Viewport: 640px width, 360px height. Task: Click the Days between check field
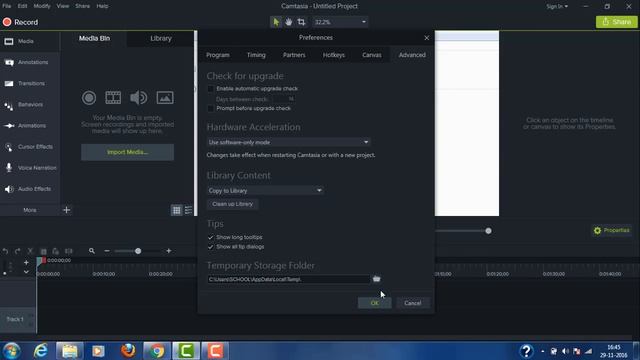tap(284, 99)
